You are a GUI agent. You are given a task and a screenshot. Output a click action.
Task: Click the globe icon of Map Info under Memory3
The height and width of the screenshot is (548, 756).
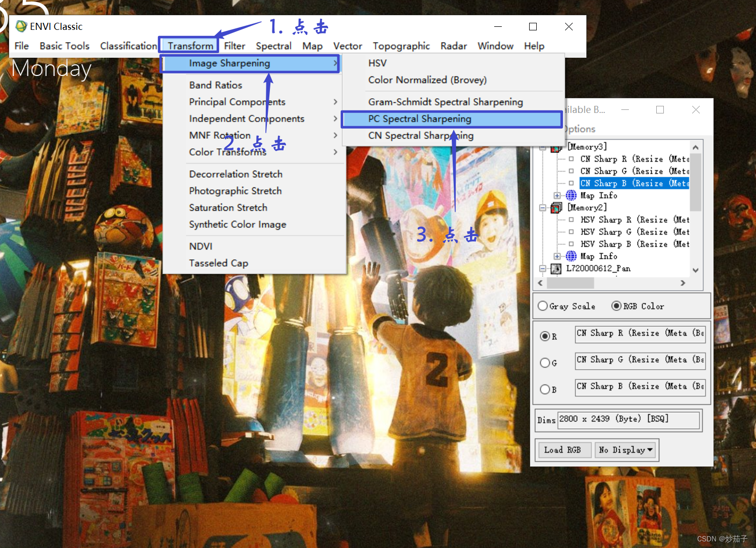click(571, 195)
